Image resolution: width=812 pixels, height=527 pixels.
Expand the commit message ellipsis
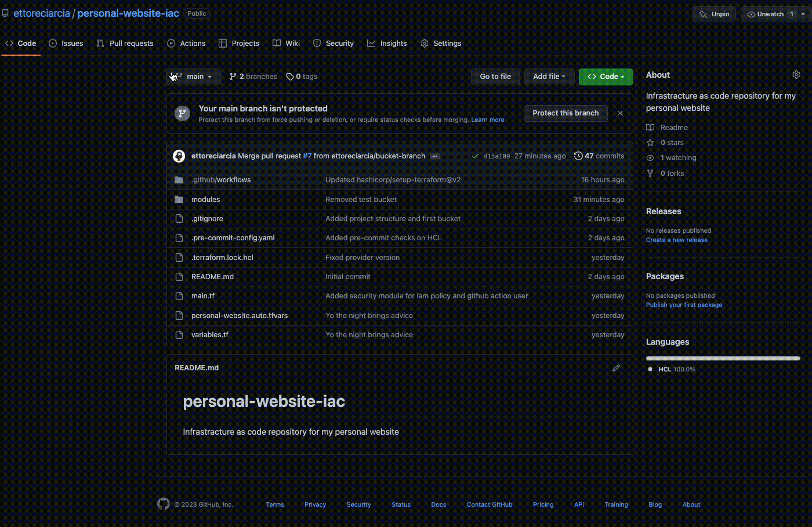click(435, 156)
